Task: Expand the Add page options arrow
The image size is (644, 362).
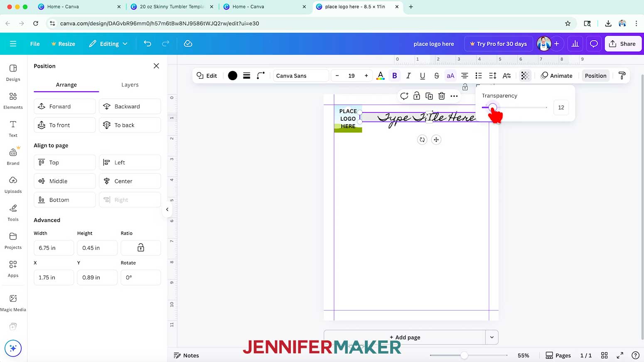Action: [492, 337]
